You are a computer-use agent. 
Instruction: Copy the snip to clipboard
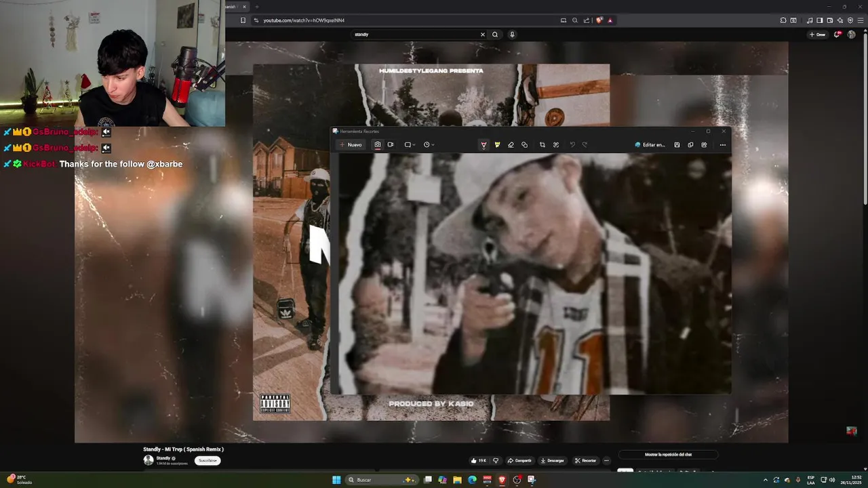(x=690, y=144)
